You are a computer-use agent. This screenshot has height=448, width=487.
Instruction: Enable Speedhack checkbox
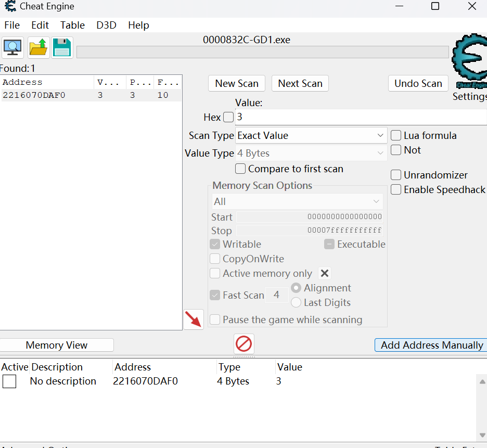(396, 189)
